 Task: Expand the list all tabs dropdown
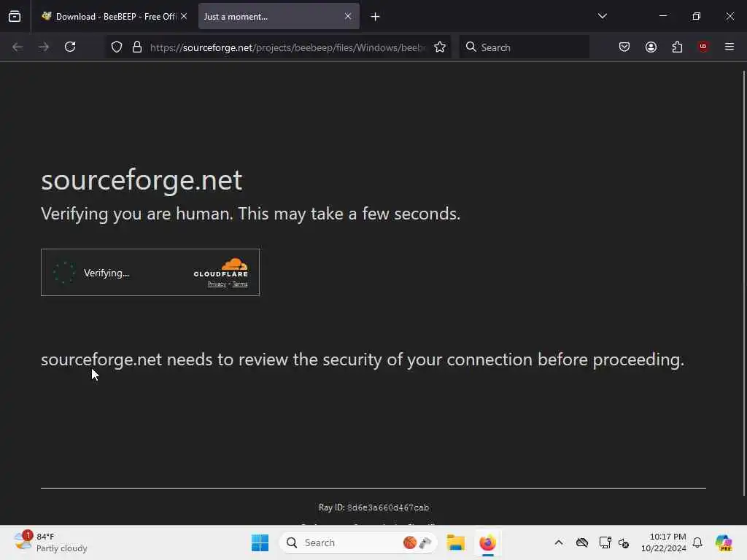tap(603, 16)
